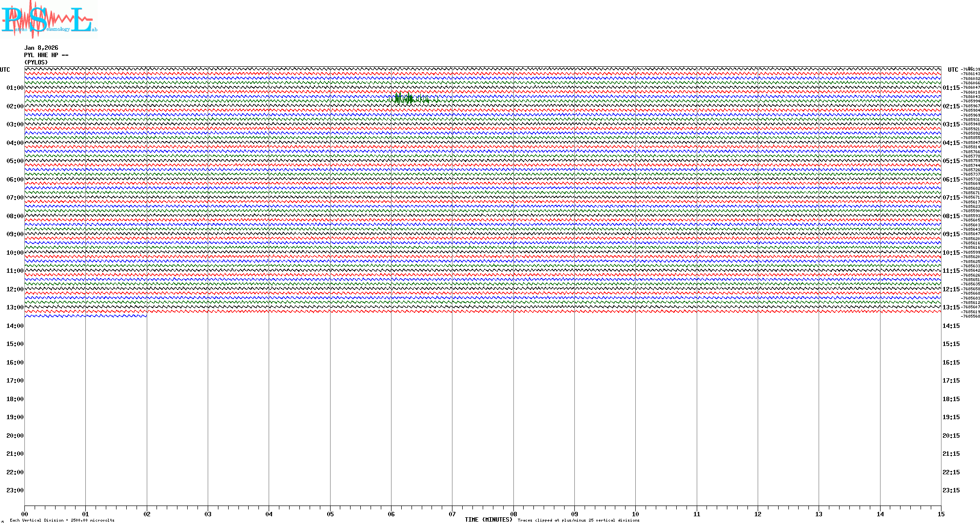Click the 02:15 right-side time label
This screenshot has width=980, height=527.
pos(951,106)
